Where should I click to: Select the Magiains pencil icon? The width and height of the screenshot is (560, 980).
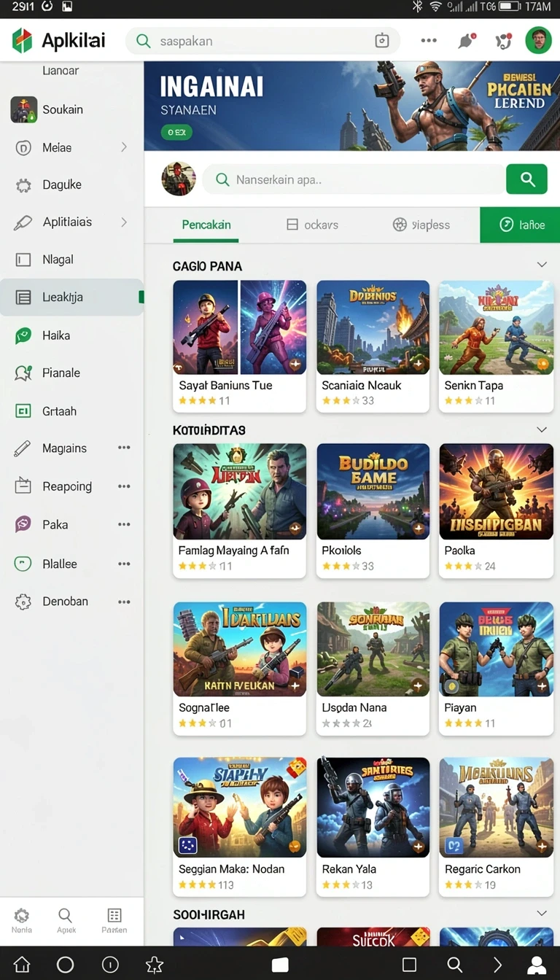(23, 448)
